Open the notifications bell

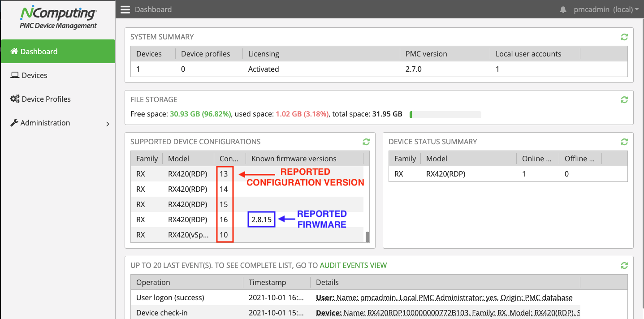tap(563, 9)
